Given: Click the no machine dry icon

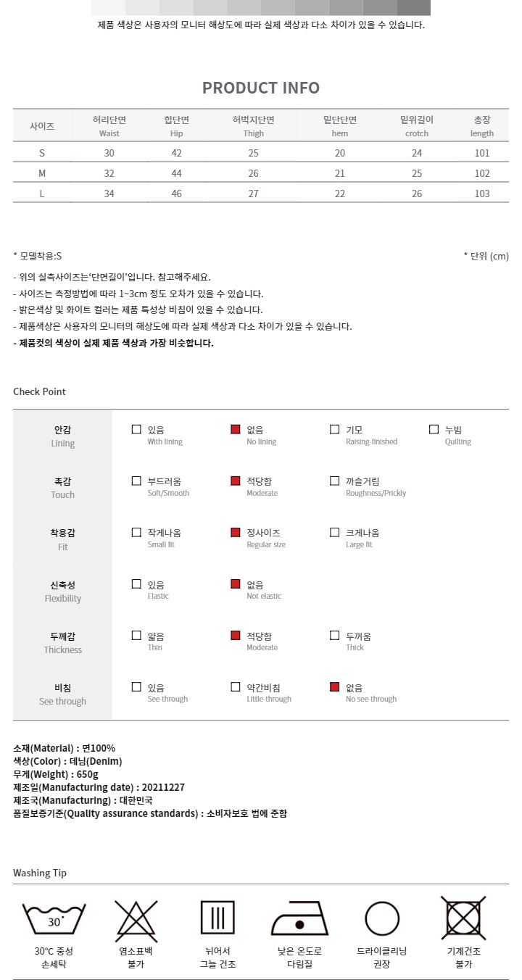Looking at the screenshot, I should pyautogui.click(x=464, y=918).
